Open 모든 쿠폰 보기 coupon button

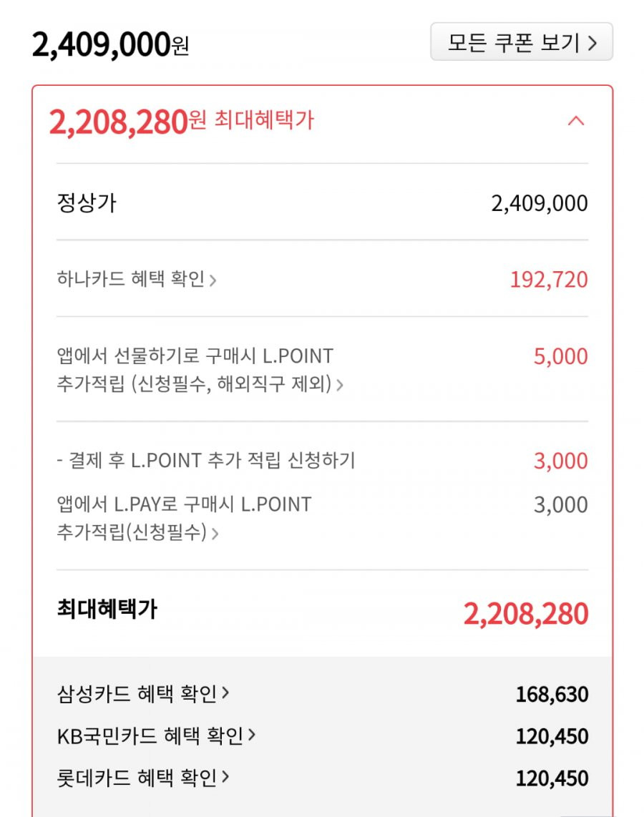pyautogui.click(x=521, y=41)
